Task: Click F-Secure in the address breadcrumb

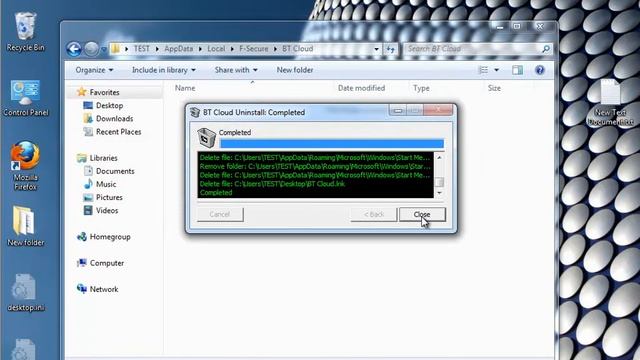Action: coord(253,49)
